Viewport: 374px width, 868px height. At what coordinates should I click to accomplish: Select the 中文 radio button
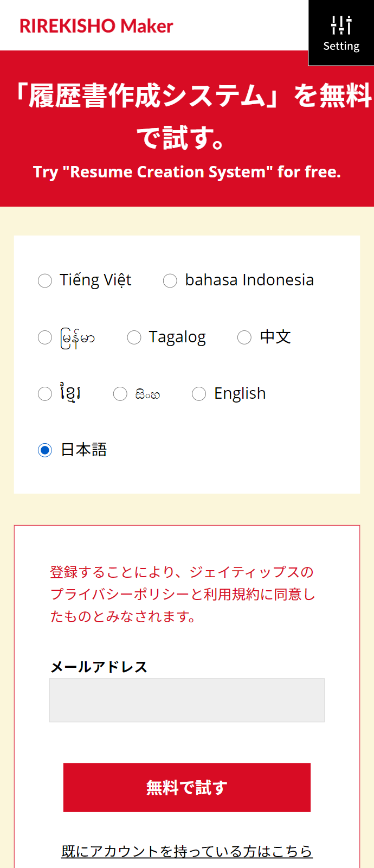point(244,337)
